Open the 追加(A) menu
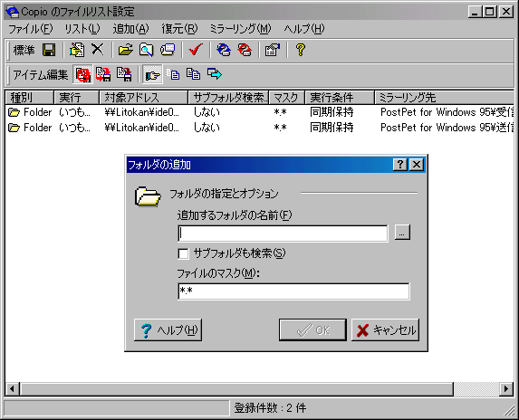This screenshot has width=519, height=420. click(130, 29)
